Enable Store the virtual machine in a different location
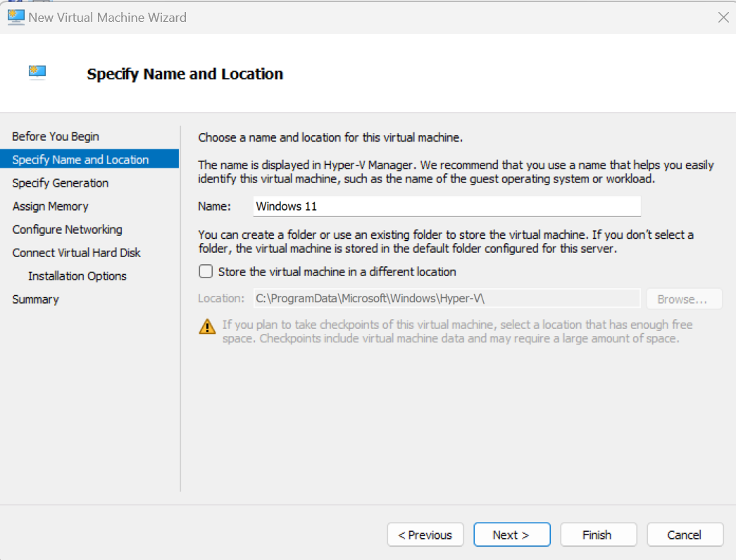The width and height of the screenshot is (736, 560). coord(206,272)
